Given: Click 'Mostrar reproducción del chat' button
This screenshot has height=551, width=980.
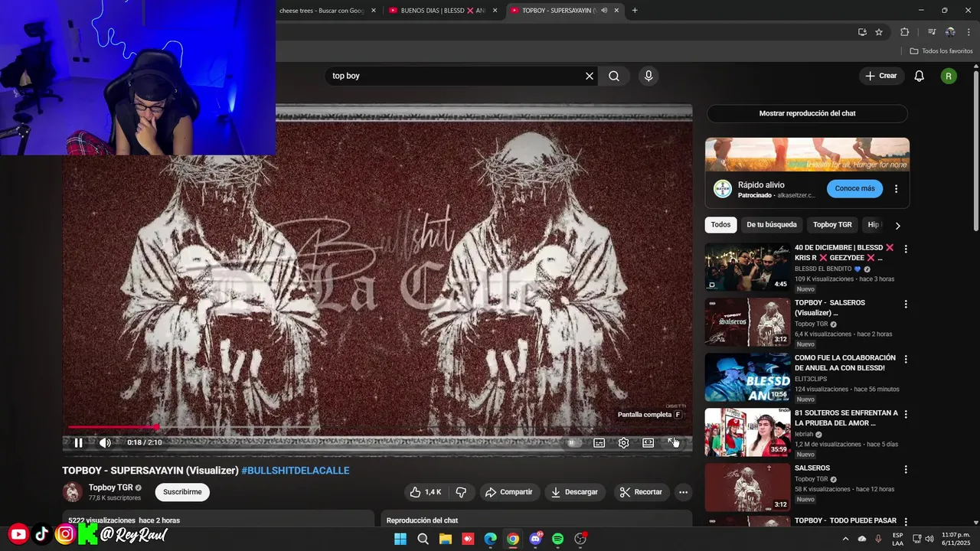Looking at the screenshot, I should [x=807, y=113].
